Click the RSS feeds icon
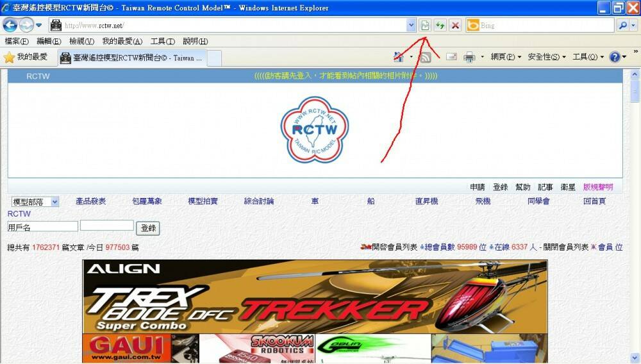 (426, 57)
